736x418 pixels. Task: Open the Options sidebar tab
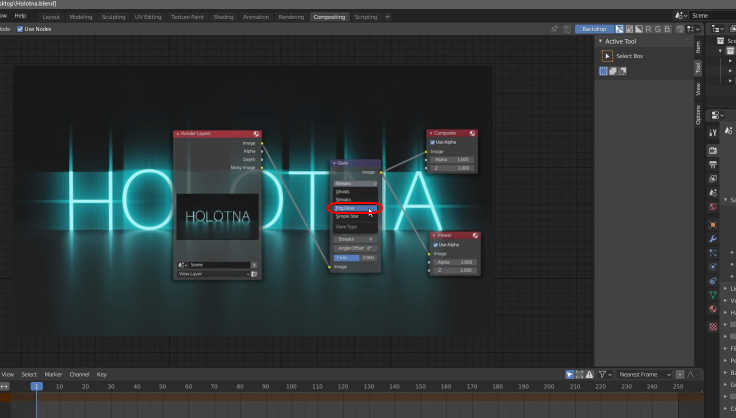[x=698, y=115]
